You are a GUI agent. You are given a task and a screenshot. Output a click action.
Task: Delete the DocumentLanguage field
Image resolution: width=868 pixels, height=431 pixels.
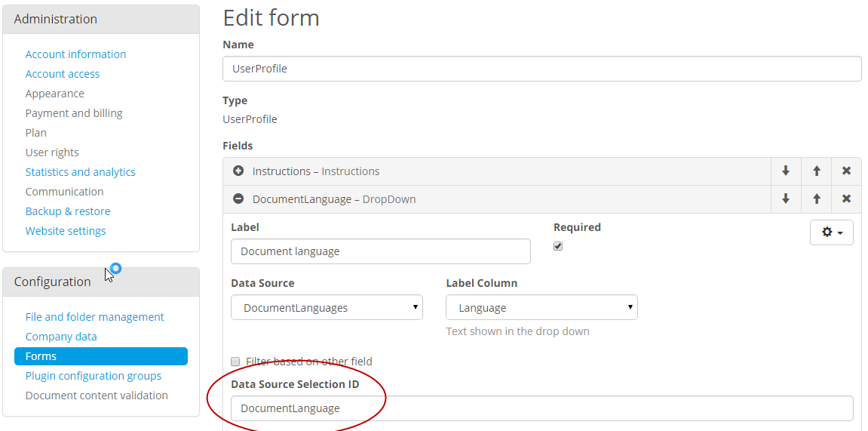[846, 199]
